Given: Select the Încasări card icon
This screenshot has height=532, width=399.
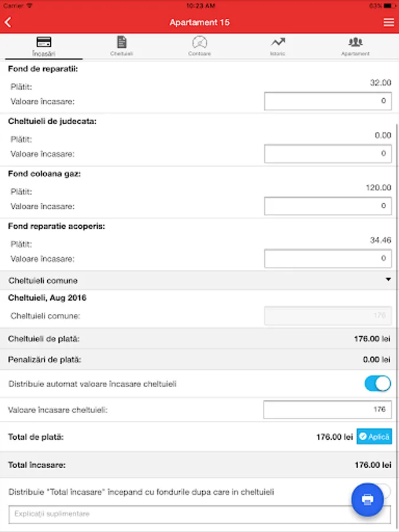Looking at the screenshot, I should 44,42.
